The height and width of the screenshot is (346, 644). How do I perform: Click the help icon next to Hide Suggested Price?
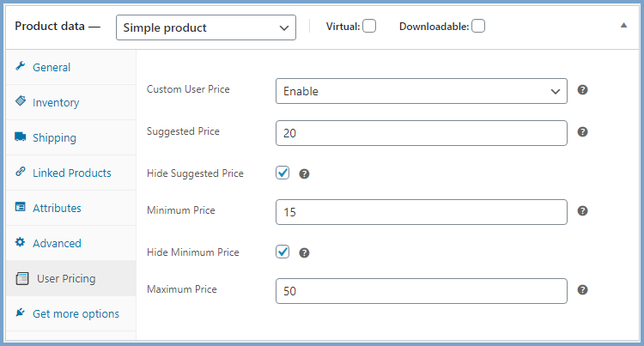[x=304, y=174]
